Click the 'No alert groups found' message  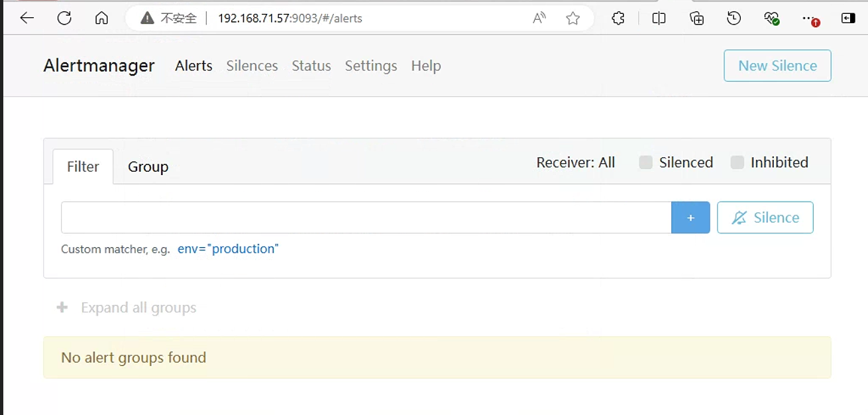(134, 357)
